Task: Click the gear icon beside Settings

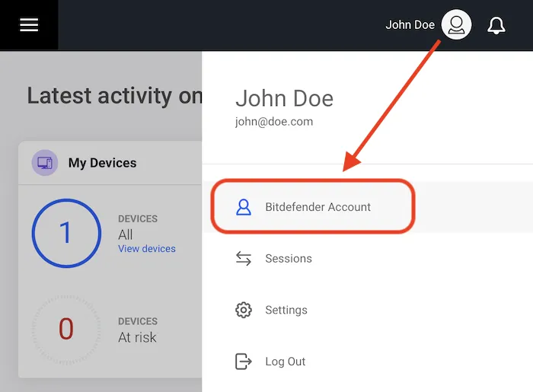Action: pyautogui.click(x=244, y=310)
